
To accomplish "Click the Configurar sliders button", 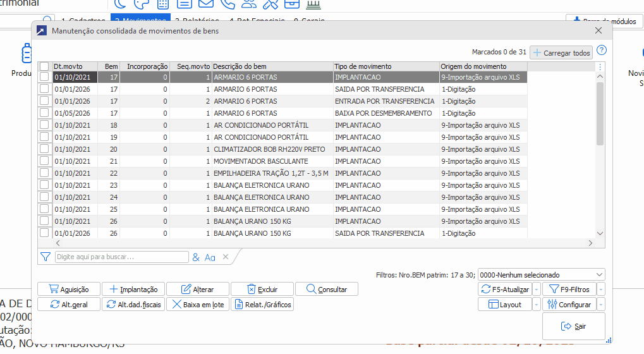I will tap(569, 304).
